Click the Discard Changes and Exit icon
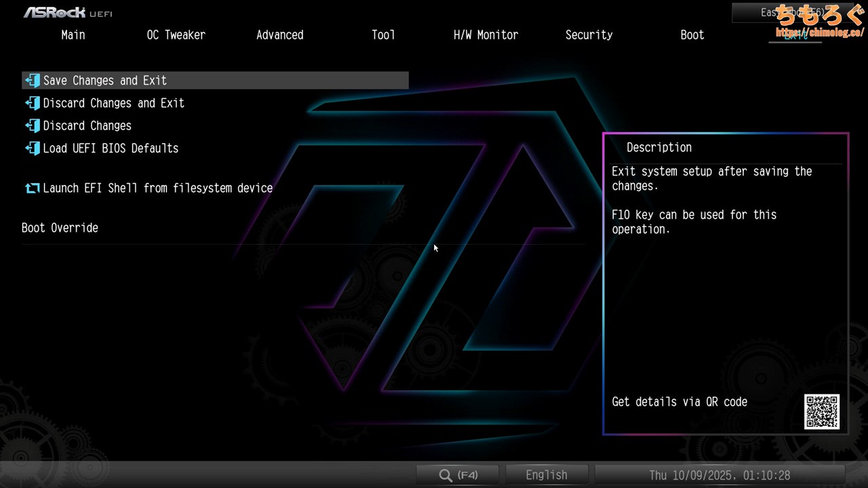Viewport: 868px width, 488px height. pyautogui.click(x=33, y=103)
